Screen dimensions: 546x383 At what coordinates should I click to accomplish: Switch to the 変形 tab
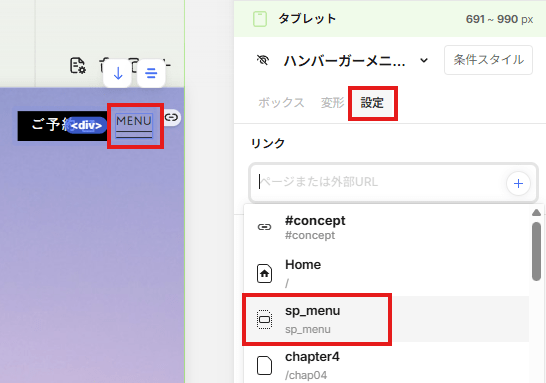332,103
